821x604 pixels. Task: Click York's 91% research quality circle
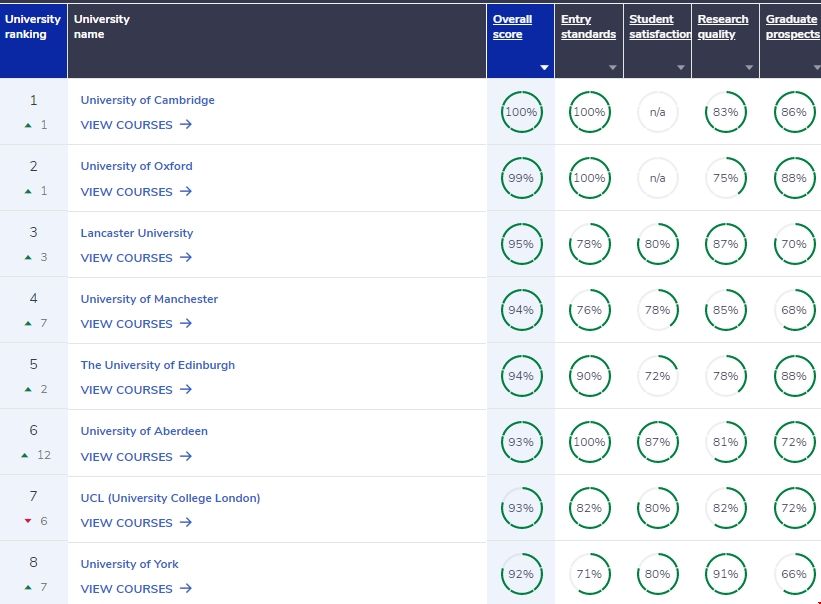click(725, 574)
